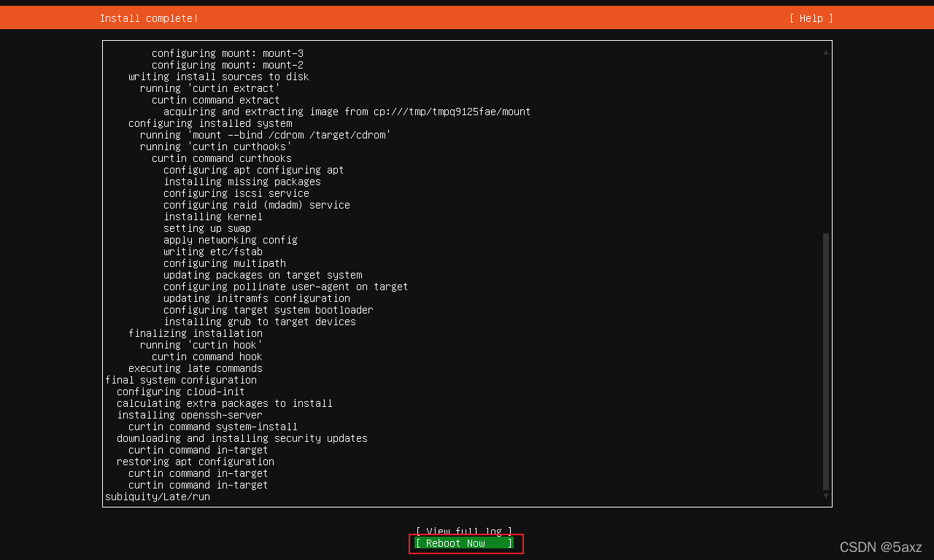Screen dimensions: 934x560
Task: Select the 'configuring multipath' log line
Action: click(x=225, y=263)
